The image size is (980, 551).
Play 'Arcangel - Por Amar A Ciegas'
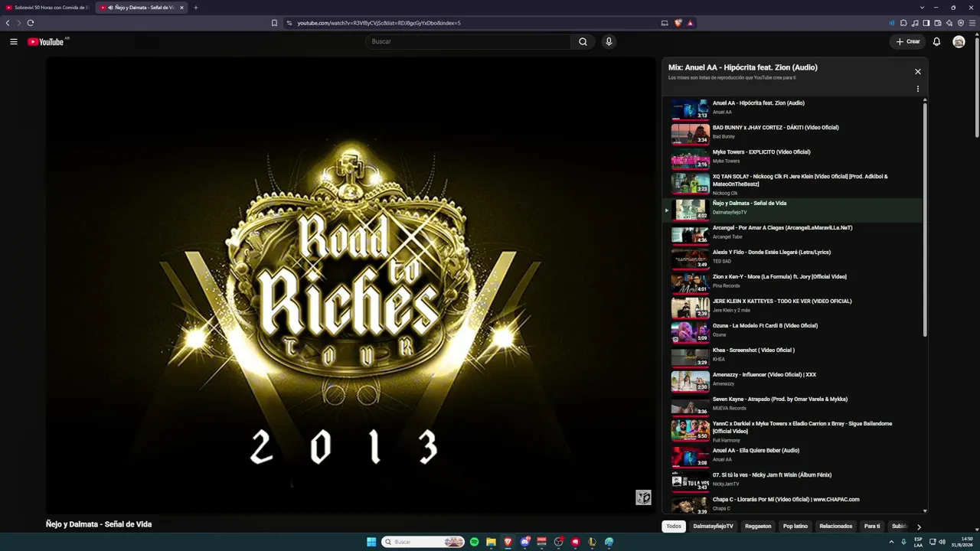tap(792, 233)
